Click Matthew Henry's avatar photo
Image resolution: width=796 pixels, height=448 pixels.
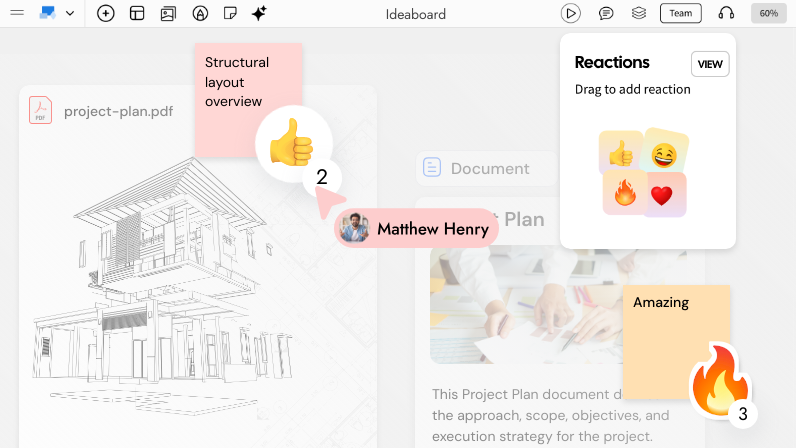point(354,228)
